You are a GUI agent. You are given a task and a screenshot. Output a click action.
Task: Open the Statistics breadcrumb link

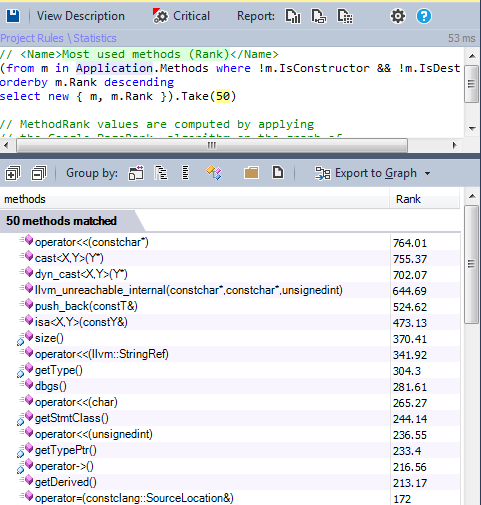[95, 38]
